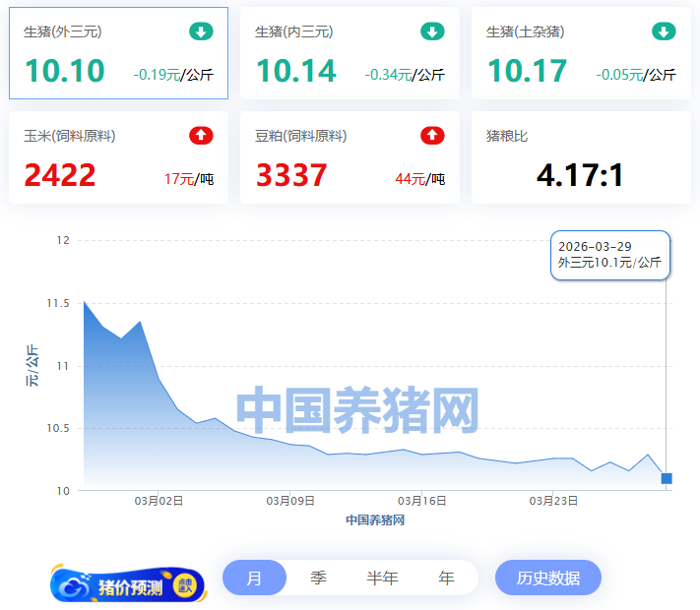Click red up arrow on 豆粕 card

pyautogui.click(x=432, y=136)
